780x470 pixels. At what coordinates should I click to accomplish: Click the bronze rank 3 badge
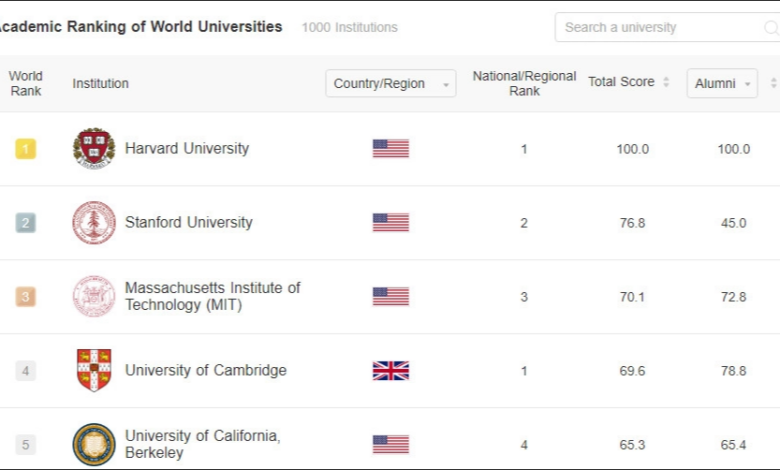[x=25, y=296]
